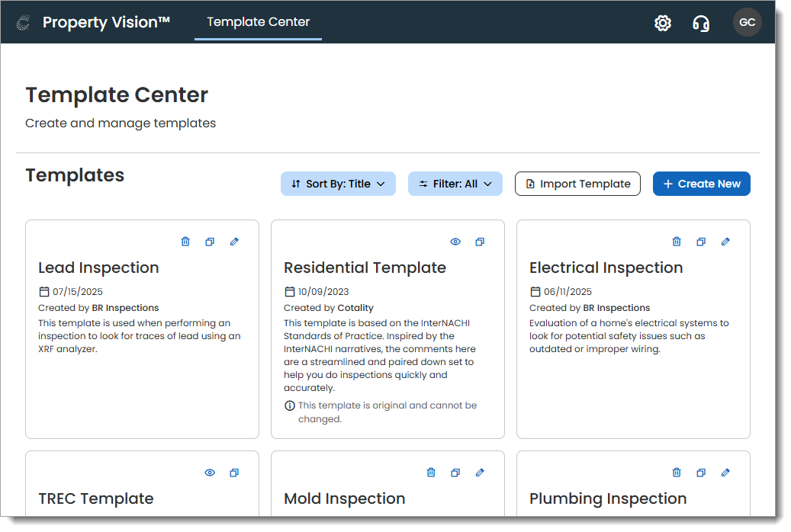Edit the Lead Inspection template
Screen dimensions: 791x532
click(x=234, y=242)
